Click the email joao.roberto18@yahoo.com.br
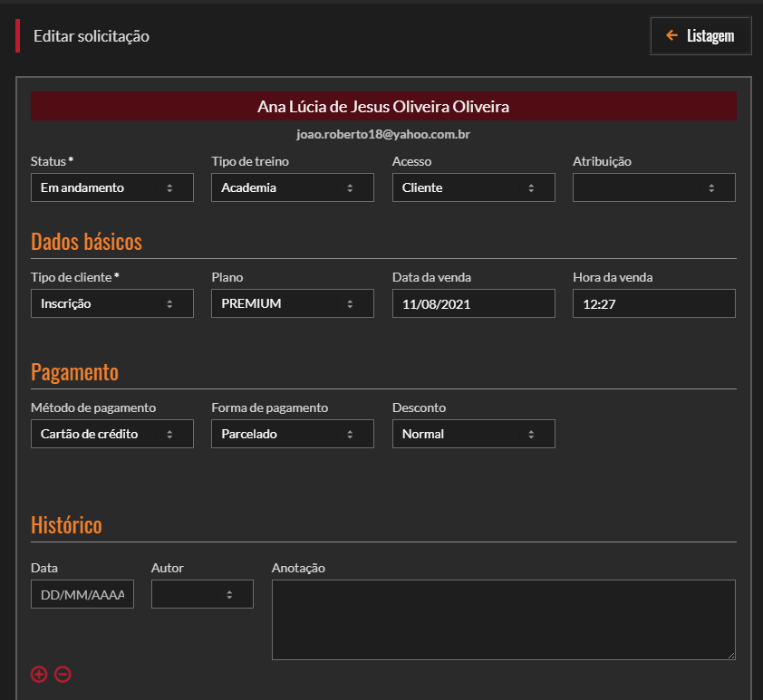This screenshot has height=700, width=763. tap(383, 134)
